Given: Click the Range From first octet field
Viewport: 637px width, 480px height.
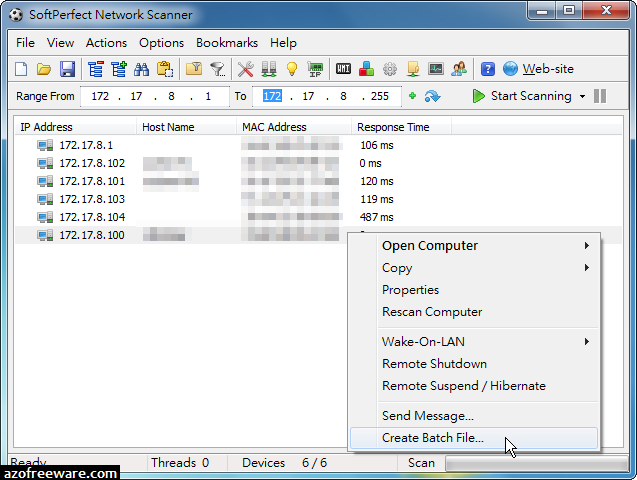Looking at the screenshot, I should click(100, 96).
